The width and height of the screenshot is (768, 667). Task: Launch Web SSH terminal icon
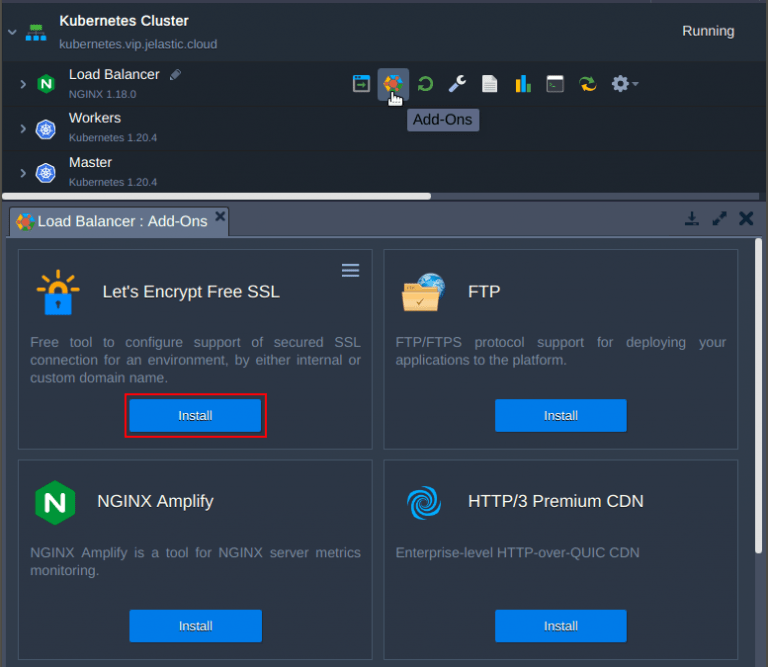pyautogui.click(x=555, y=84)
